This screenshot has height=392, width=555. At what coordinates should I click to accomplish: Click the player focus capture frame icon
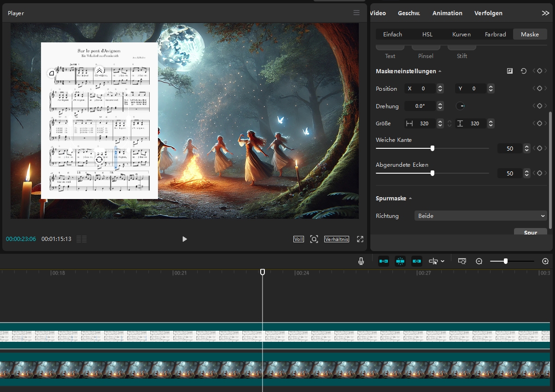[x=314, y=239]
